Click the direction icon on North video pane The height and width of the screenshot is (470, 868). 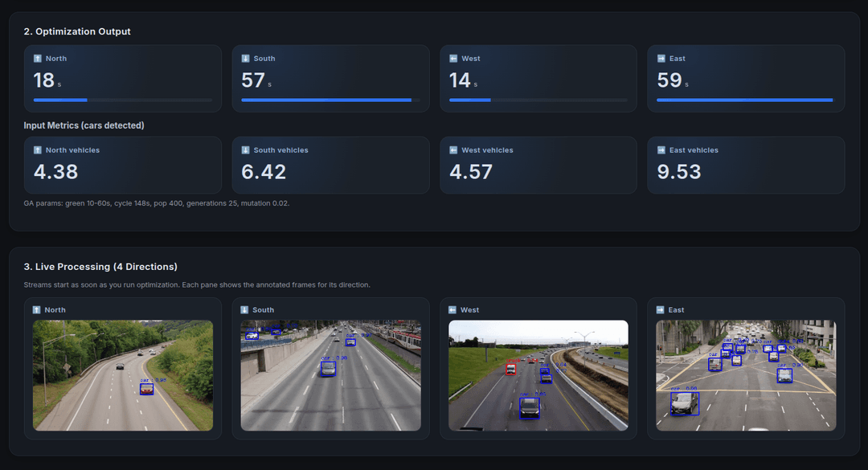pos(36,309)
